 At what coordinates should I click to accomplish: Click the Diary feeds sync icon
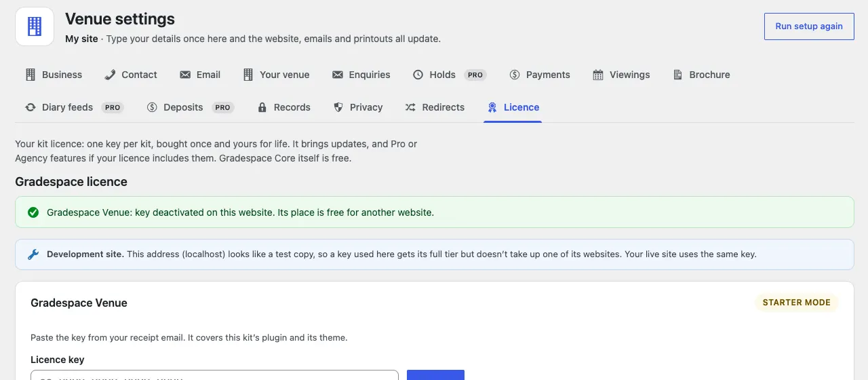click(x=31, y=107)
